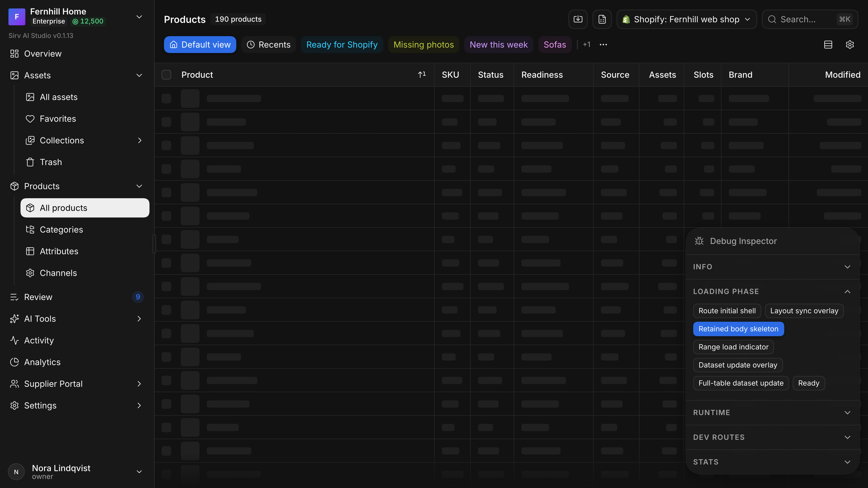
Task: Select the Dataset update overlay phase
Action: pos(738,365)
